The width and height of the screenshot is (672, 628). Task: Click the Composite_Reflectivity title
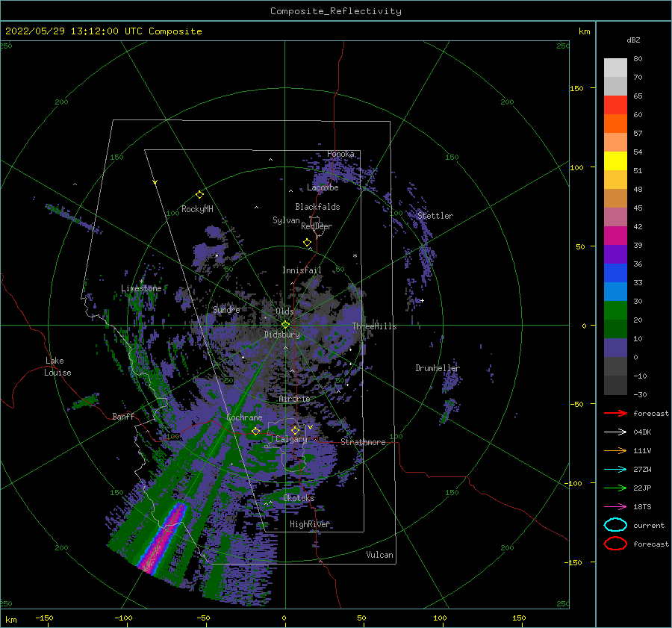point(336,11)
